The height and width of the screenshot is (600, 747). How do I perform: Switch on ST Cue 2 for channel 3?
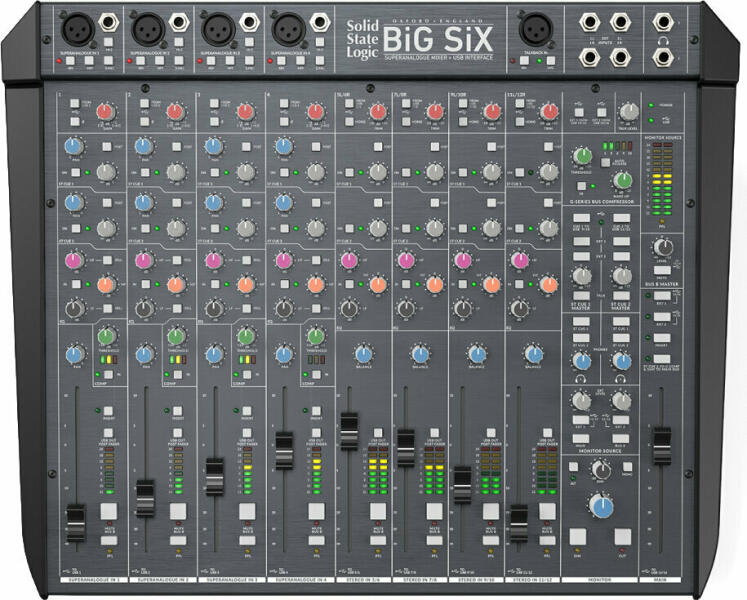(x=214, y=229)
